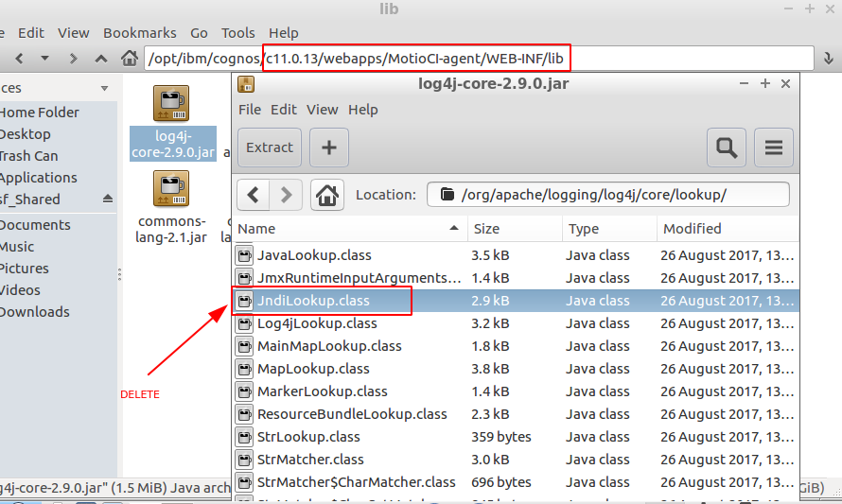The image size is (842, 504).
Task: Sort archive list by Size column
Action: 515,229
